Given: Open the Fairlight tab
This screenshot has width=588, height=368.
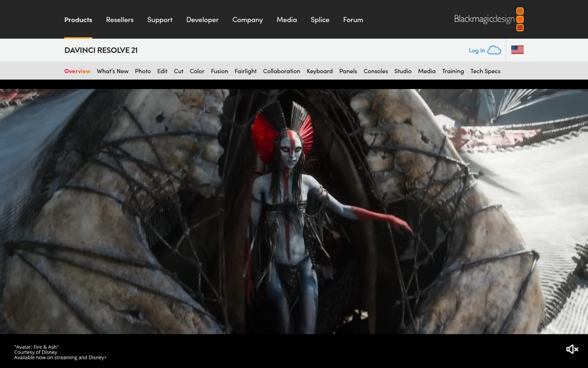Looking at the screenshot, I should pyautogui.click(x=246, y=71).
